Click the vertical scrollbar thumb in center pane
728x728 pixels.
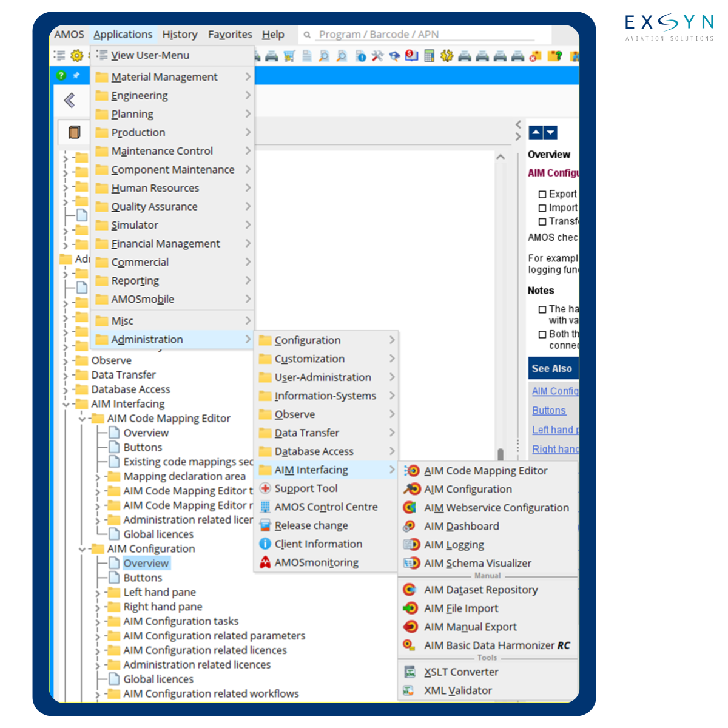(x=500, y=454)
